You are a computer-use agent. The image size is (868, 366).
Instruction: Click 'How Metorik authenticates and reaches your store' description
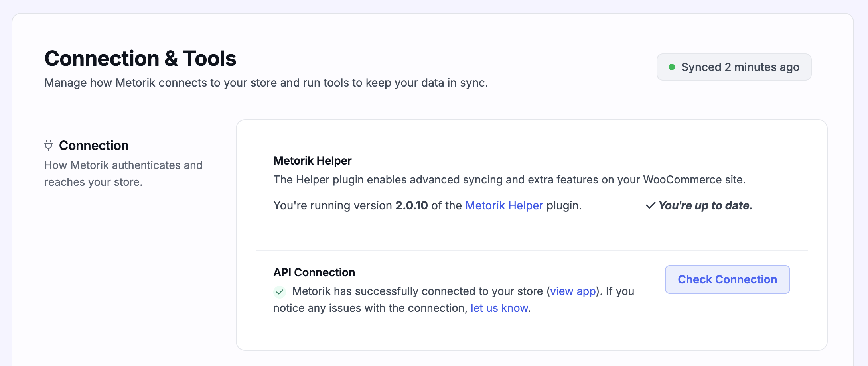pos(123,173)
